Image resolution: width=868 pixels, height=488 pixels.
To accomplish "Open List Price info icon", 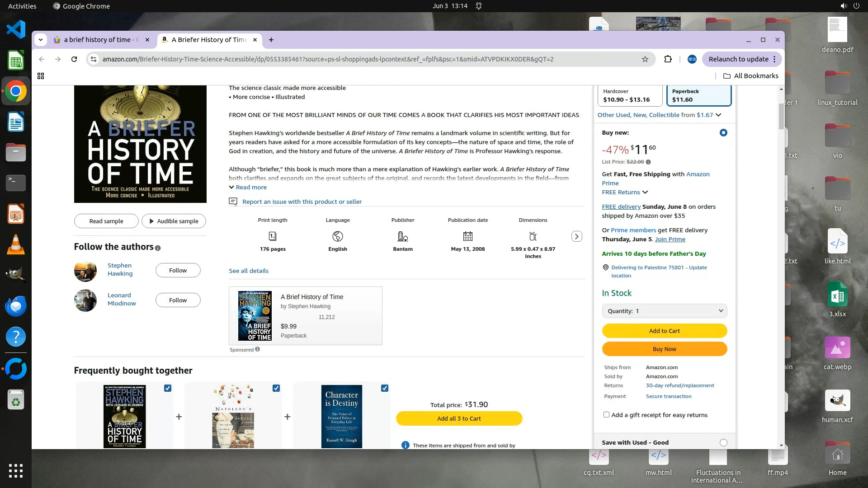I will (x=648, y=162).
